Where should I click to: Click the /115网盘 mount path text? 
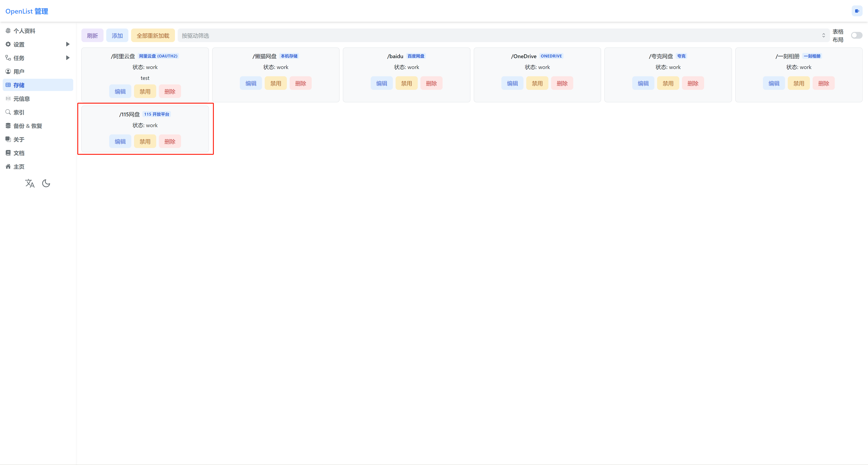point(129,114)
